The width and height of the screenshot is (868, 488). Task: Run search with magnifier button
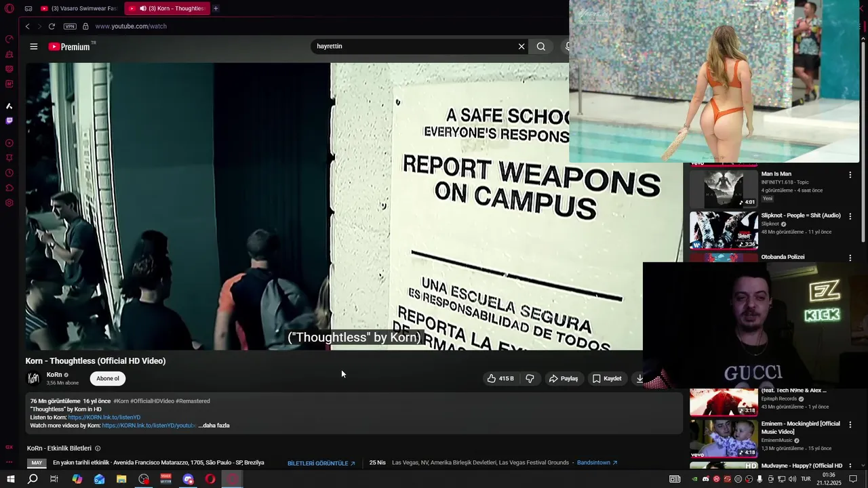[x=541, y=47]
